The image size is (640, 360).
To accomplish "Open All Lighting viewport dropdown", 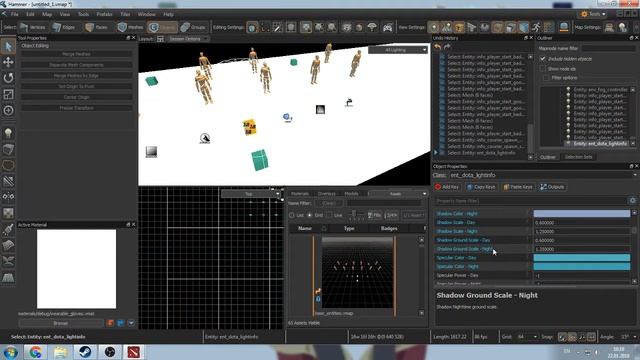I will (x=398, y=50).
